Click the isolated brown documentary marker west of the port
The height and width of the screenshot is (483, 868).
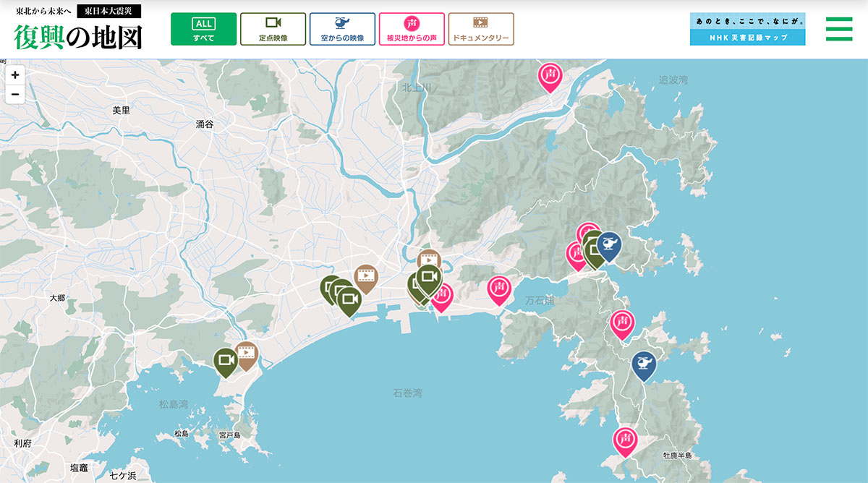pos(366,277)
